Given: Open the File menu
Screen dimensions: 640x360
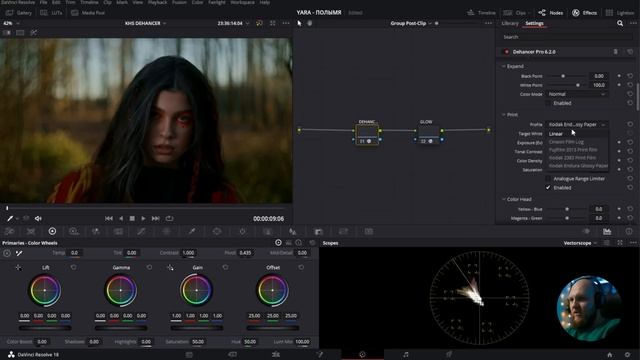Looking at the screenshot, I should (x=43, y=2).
